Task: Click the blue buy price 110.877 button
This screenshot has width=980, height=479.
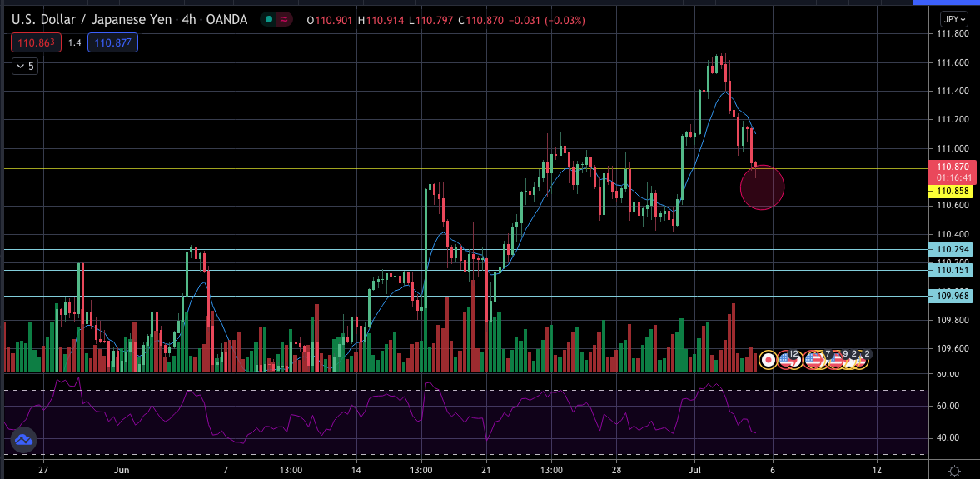Action: [x=115, y=42]
